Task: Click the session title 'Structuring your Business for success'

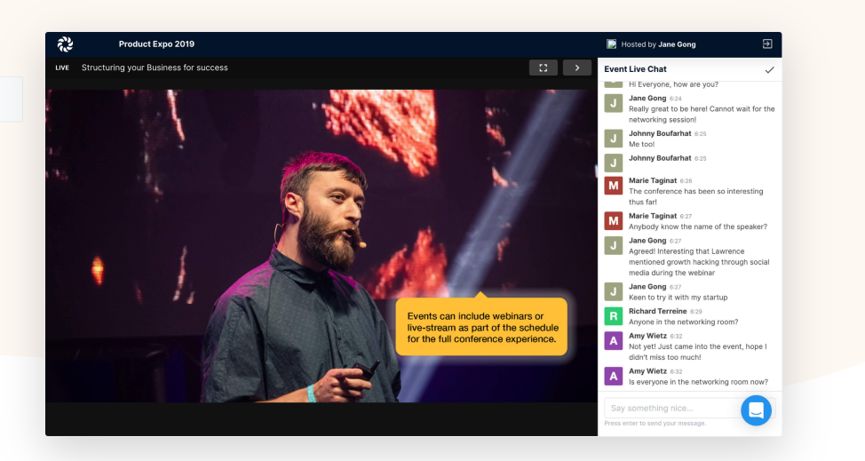Action: point(154,68)
